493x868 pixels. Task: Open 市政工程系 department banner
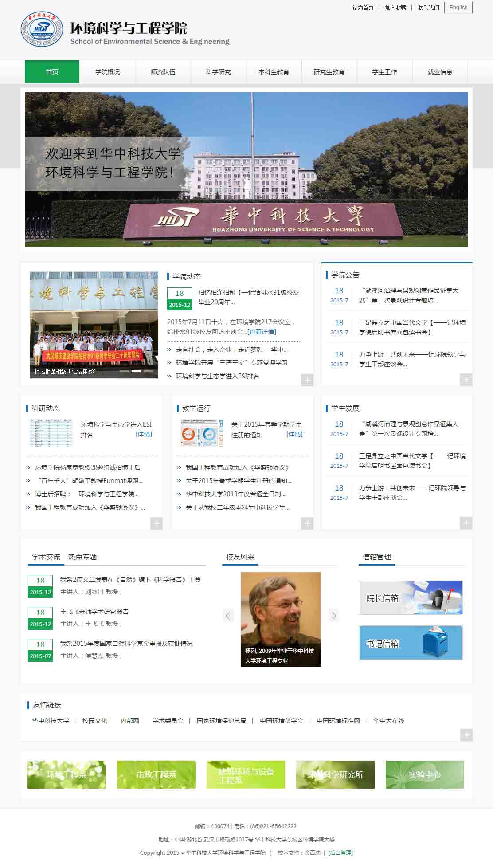coord(156,774)
